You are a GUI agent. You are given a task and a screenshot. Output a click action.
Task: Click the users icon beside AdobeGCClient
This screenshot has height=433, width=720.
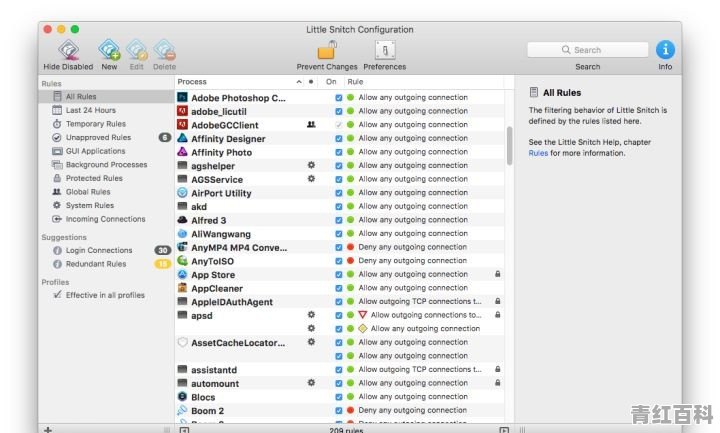point(311,124)
